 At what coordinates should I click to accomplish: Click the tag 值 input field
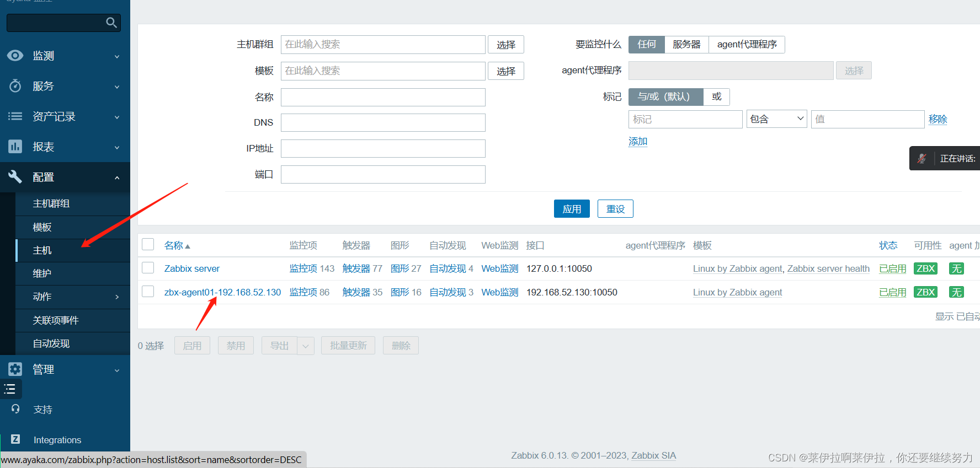pos(867,119)
